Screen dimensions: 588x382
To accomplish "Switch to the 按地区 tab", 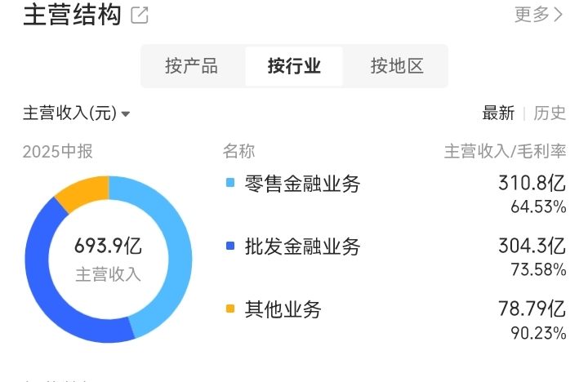I will click(397, 66).
